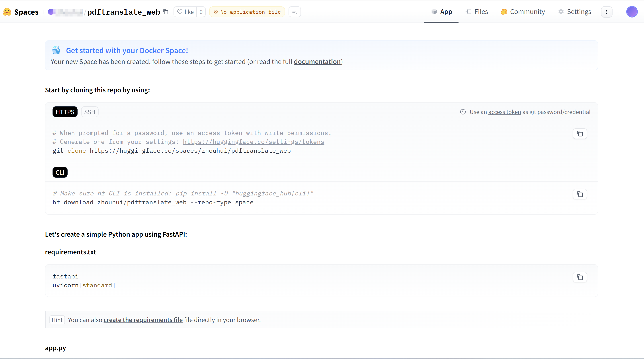Click the 'fastapi' requirement line
Image resolution: width=644 pixels, height=359 pixels.
66,276
